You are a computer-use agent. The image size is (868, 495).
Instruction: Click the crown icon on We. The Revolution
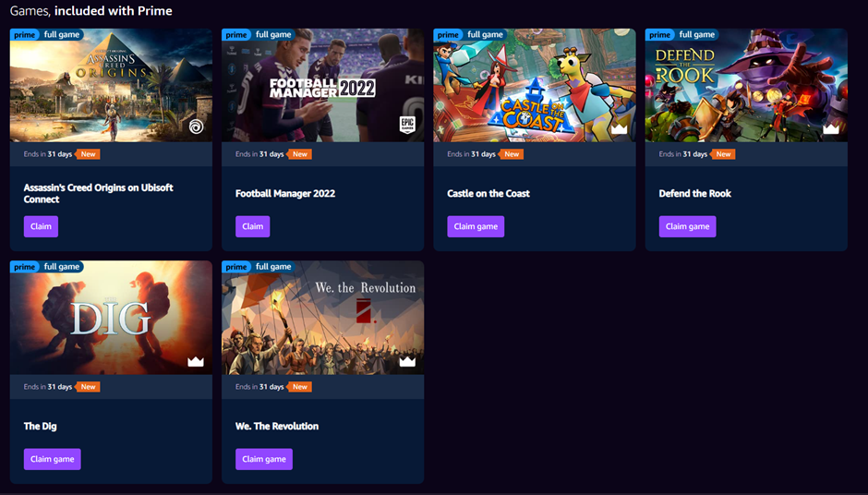point(407,362)
